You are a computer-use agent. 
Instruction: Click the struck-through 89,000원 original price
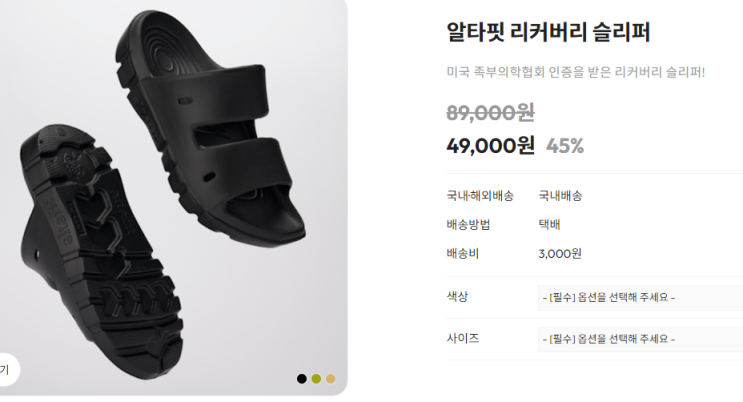pyautogui.click(x=490, y=113)
